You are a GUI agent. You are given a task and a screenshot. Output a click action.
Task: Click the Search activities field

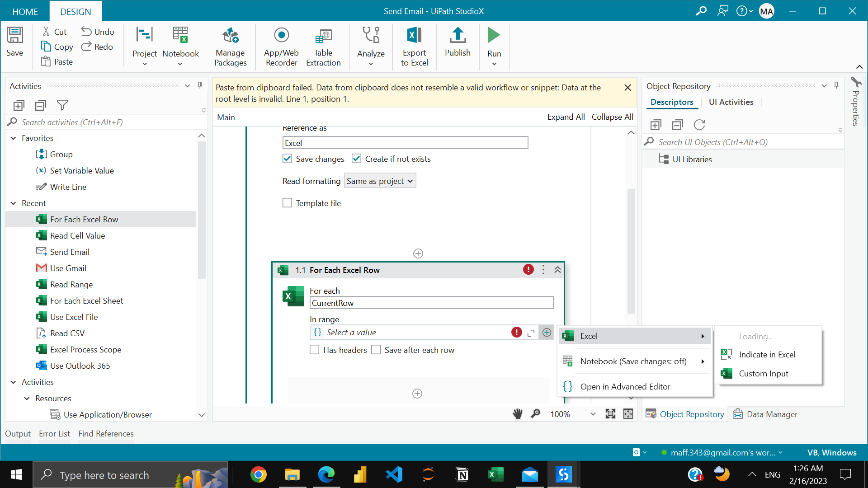click(x=107, y=122)
